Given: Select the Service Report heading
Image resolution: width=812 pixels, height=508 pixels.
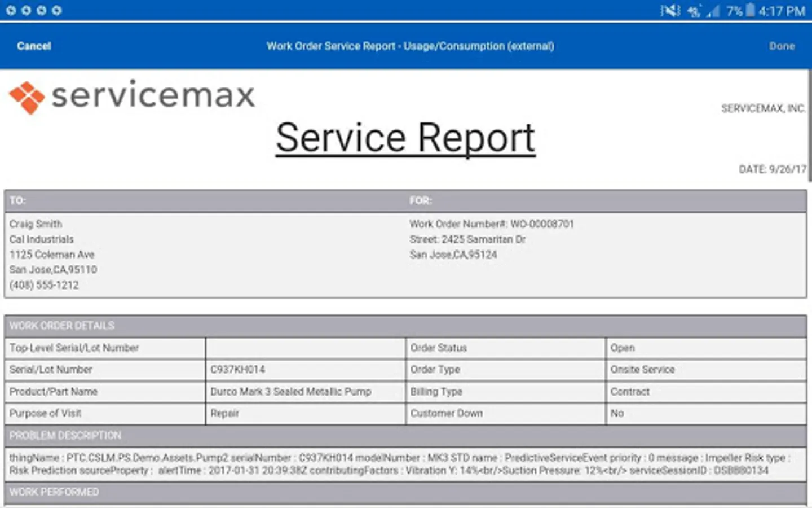Looking at the screenshot, I should point(405,138).
